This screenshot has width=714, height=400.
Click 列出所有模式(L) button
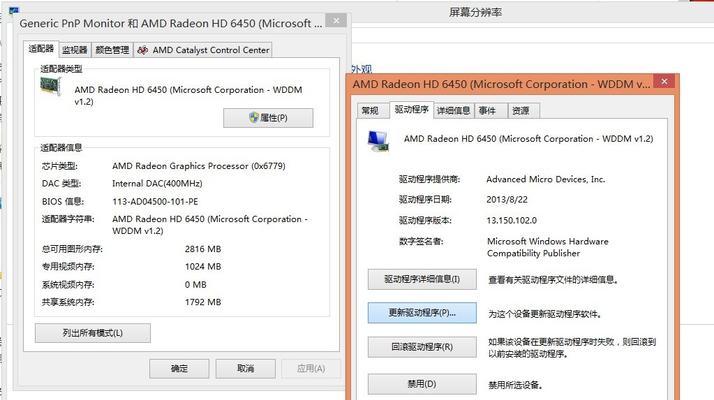92,333
